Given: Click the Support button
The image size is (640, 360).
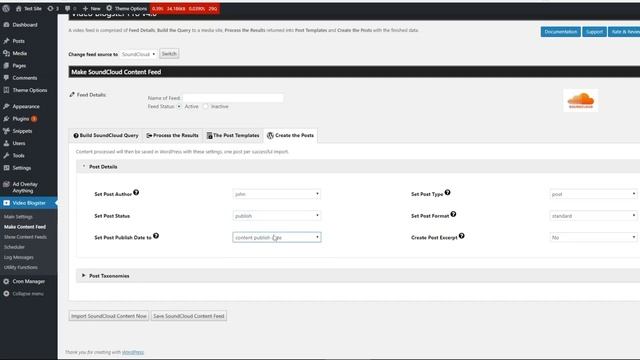Looking at the screenshot, I should (x=594, y=32).
